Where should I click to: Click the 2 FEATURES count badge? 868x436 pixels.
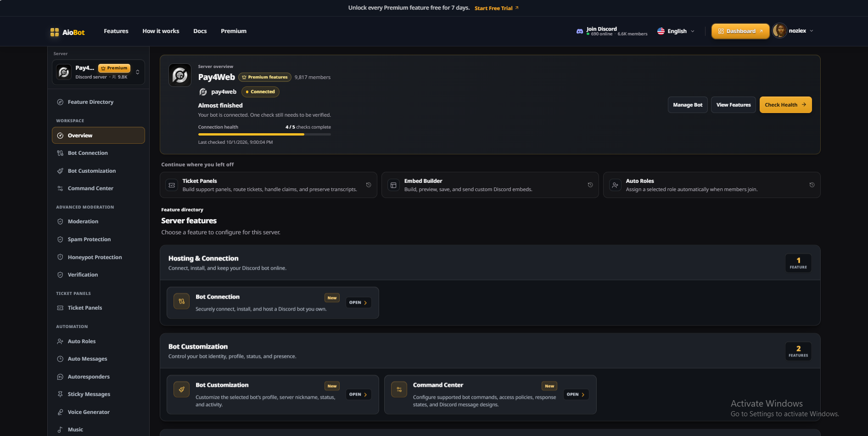coord(798,351)
